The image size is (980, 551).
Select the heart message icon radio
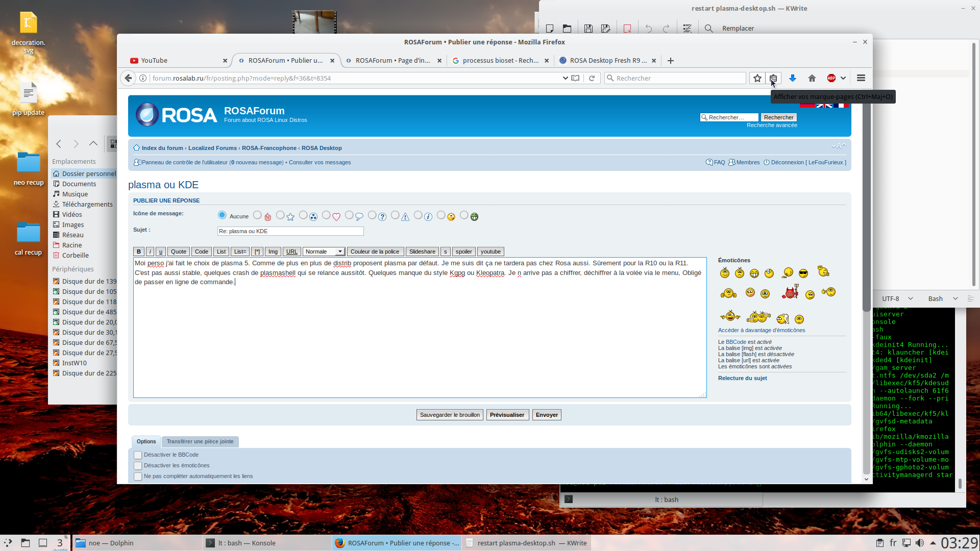pos(326,215)
